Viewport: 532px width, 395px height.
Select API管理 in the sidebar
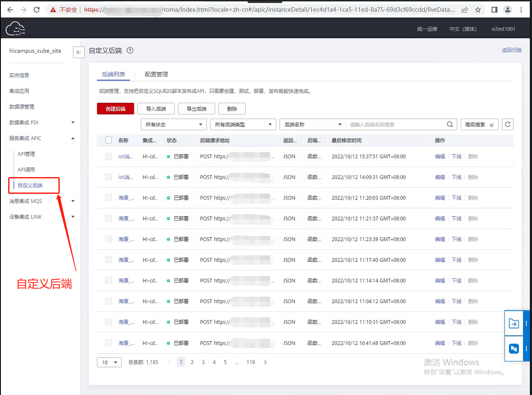tap(26, 154)
